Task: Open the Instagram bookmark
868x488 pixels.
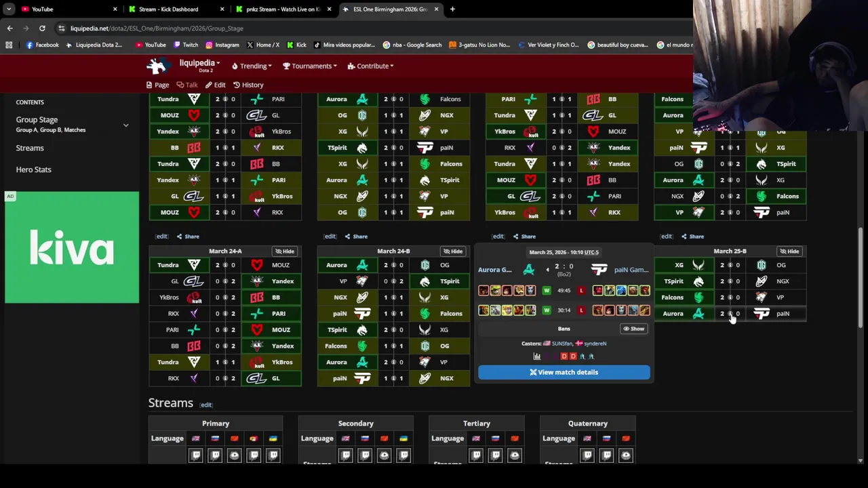Action: click(222, 45)
